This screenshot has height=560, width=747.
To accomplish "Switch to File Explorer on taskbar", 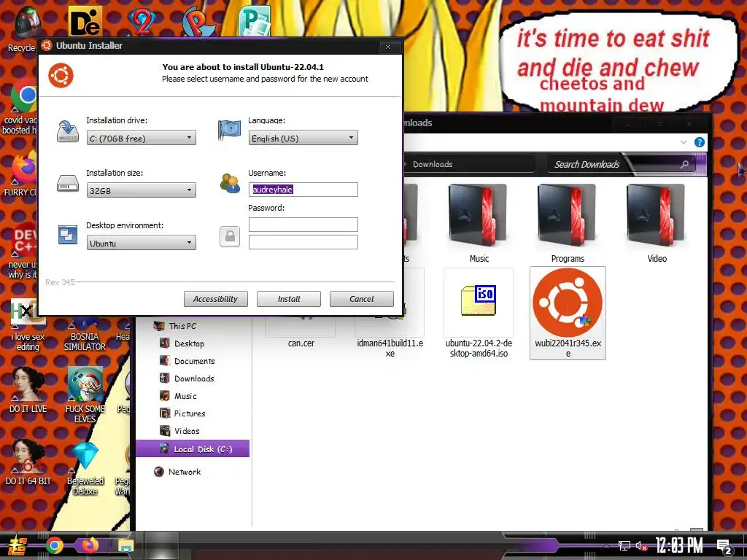I will pyautogui.click(x=125, y=545).
